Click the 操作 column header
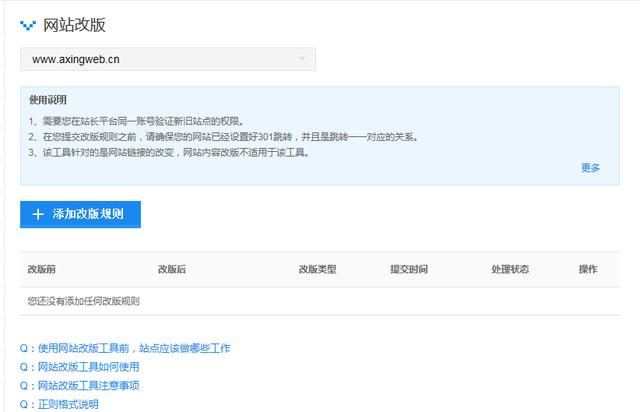The image size is (640, 412). click(588, 270)
